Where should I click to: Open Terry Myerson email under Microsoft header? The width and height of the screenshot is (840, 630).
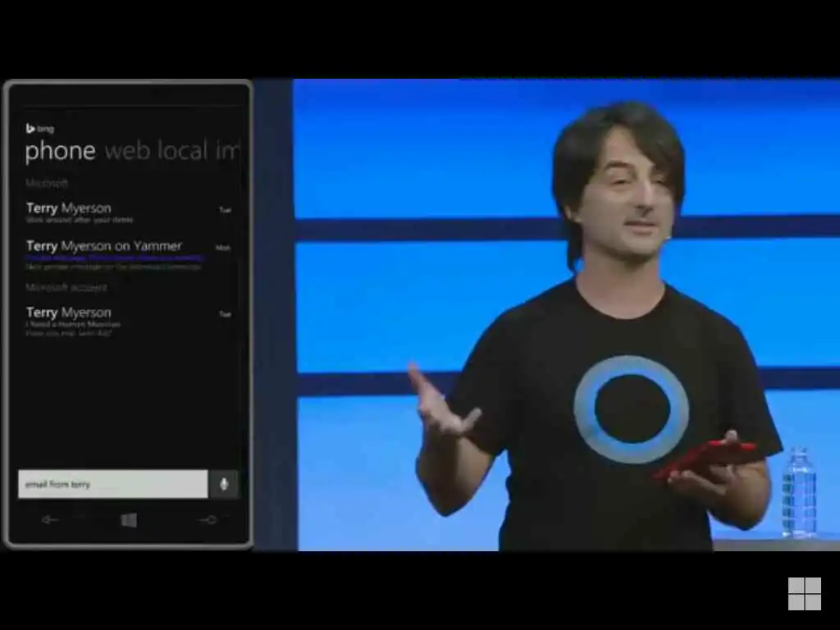pos(129,212)
